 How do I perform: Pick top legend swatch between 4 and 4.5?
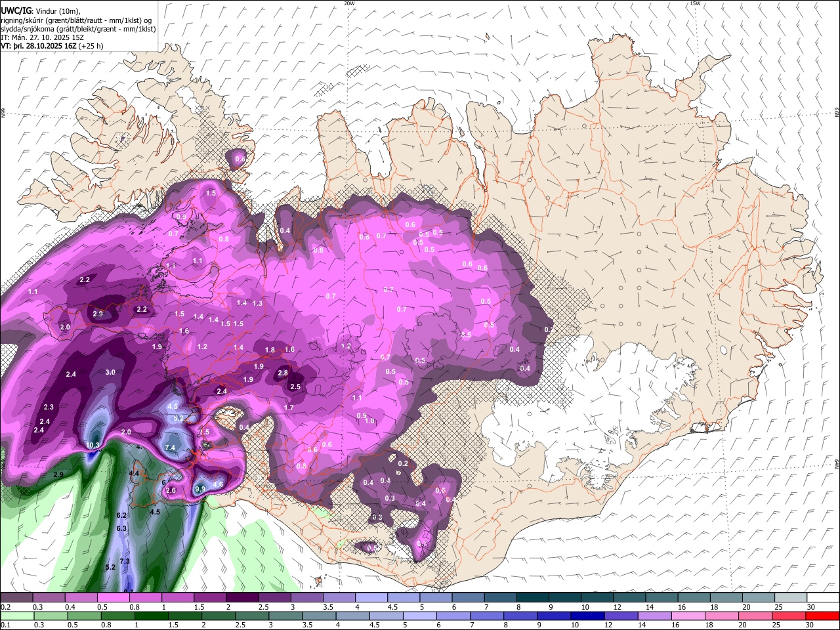point(371,597)
